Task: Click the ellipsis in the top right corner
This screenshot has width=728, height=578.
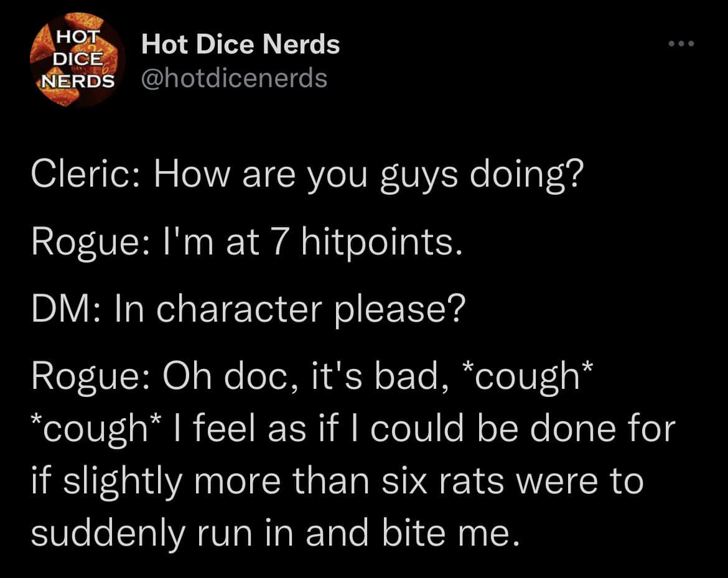Action: tap(682, 42)
